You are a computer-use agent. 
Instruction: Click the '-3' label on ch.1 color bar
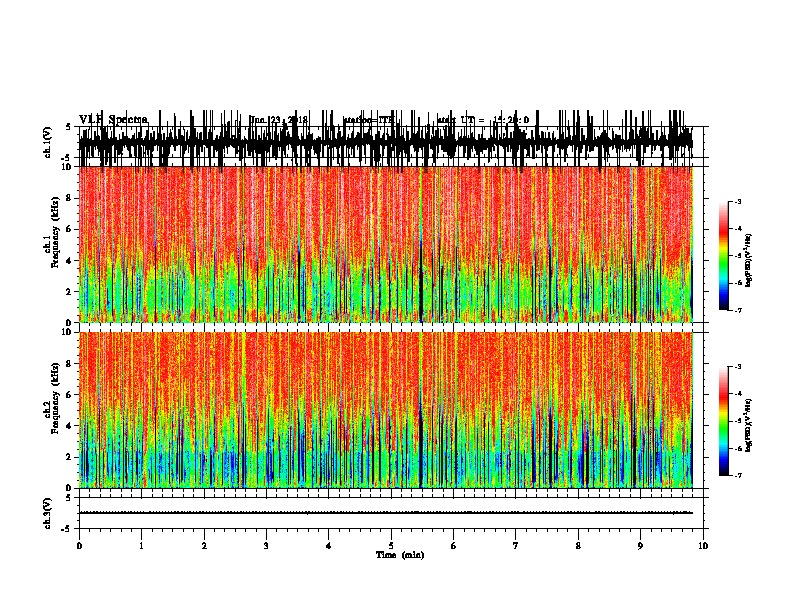tap(737, 201)
